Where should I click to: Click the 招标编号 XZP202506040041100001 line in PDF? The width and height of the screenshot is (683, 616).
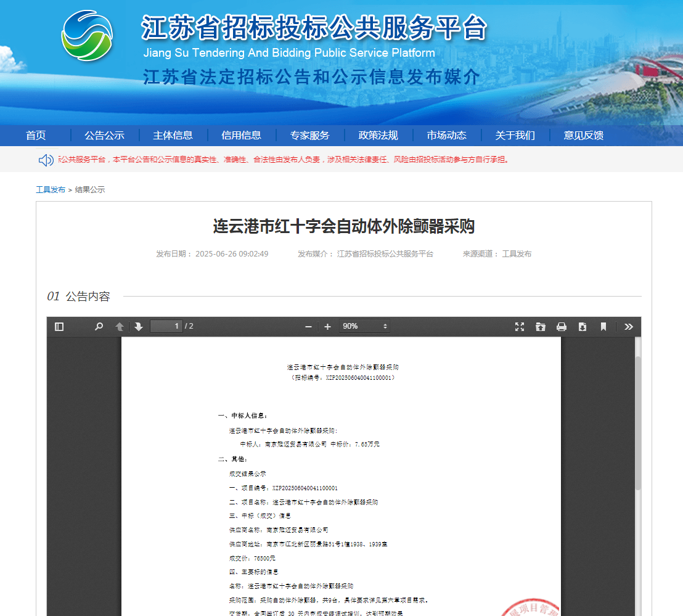coord(343,378)
